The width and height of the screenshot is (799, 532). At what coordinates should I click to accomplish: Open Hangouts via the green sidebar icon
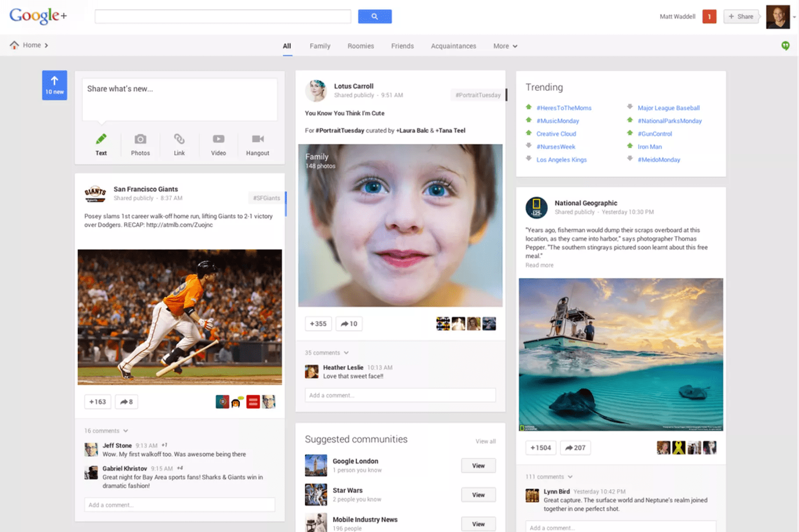tap(785, 45)
